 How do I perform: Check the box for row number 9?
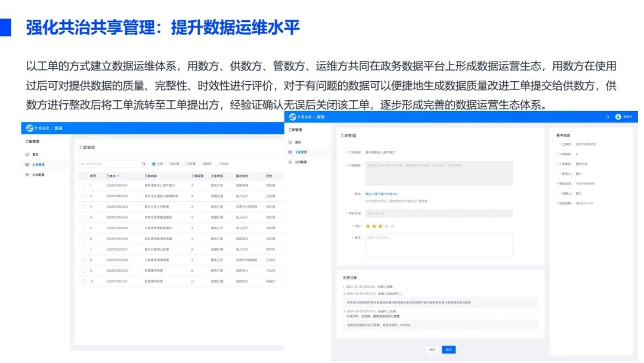84,271
